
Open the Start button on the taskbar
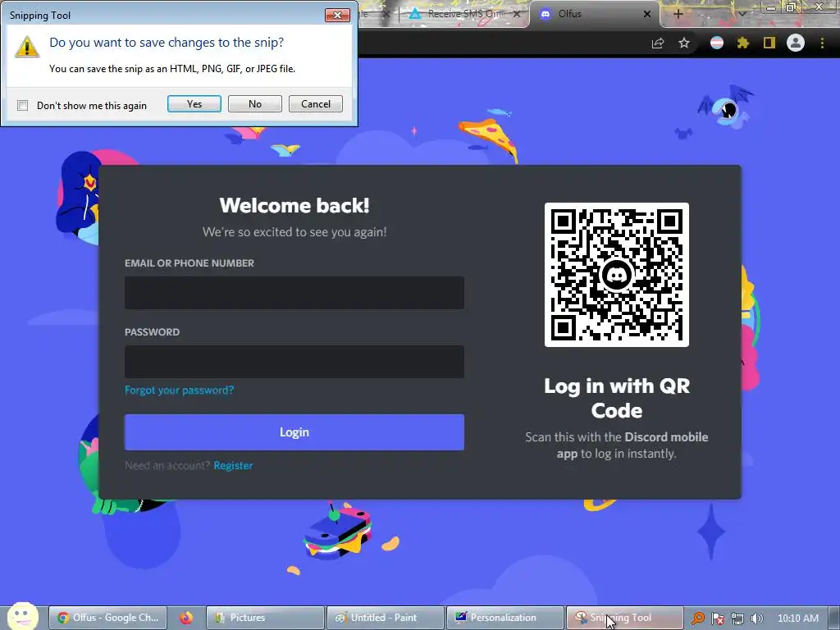point(22,616)
